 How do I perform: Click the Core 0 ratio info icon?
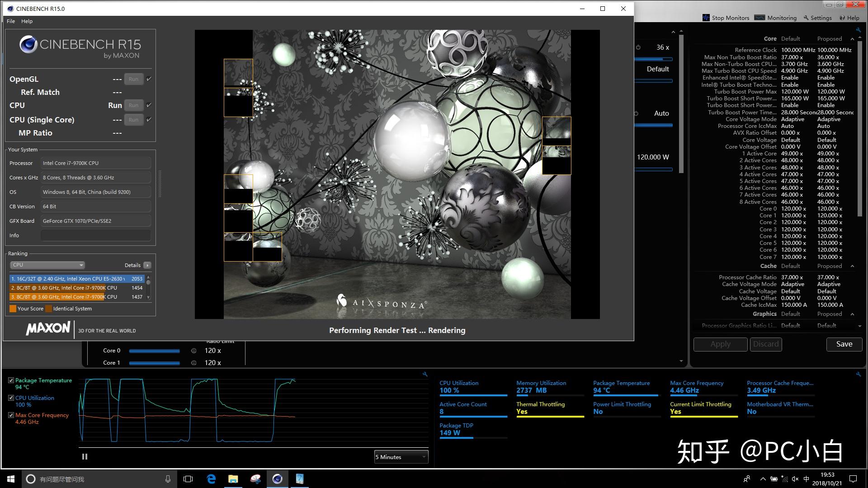(x=194, y=351)
